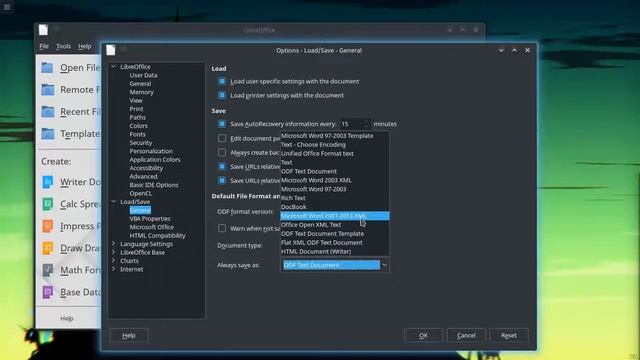Select ODF Text Document Template option
The image size is (640, 360).
point(335,233)
